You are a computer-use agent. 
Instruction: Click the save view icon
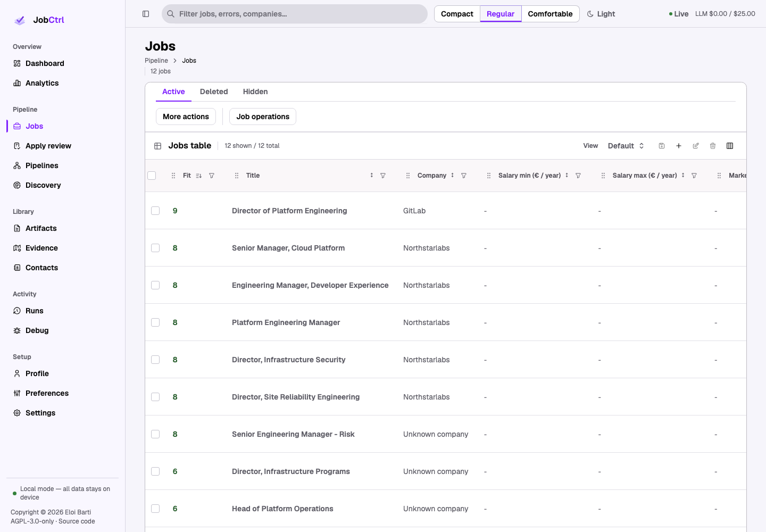662,146
